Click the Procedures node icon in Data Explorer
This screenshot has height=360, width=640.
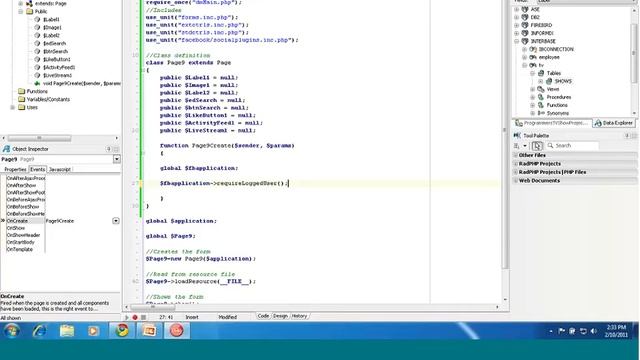541,97
